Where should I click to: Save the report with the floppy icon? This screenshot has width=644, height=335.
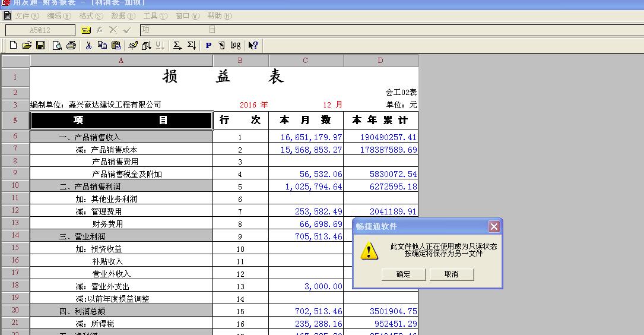[x=40, y=45]
